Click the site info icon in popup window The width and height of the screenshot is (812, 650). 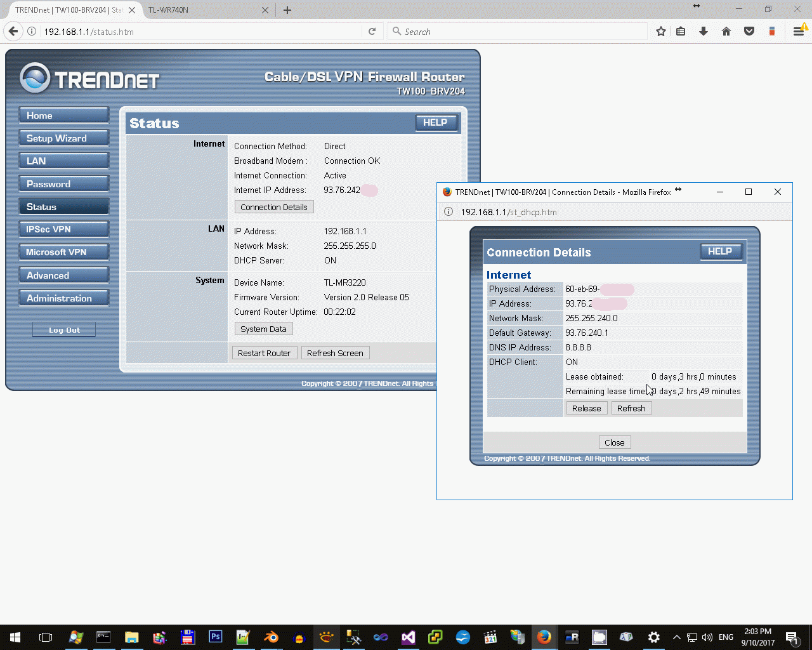coord(449,212)
